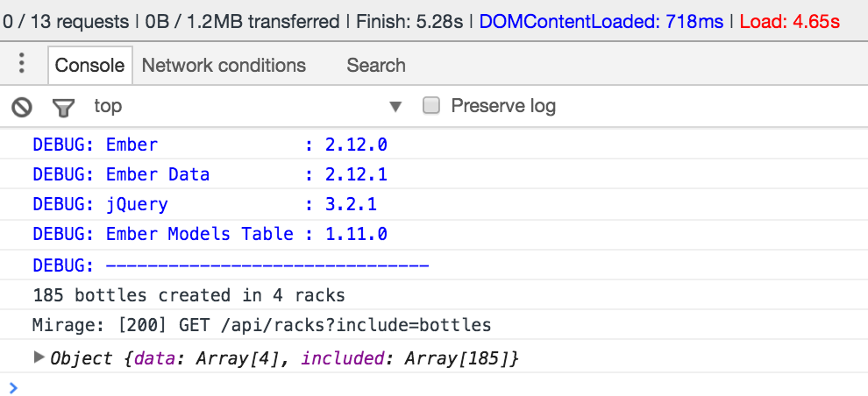Click the included Array[185] property
Screen dimensions: 868x396
[409, 358]
